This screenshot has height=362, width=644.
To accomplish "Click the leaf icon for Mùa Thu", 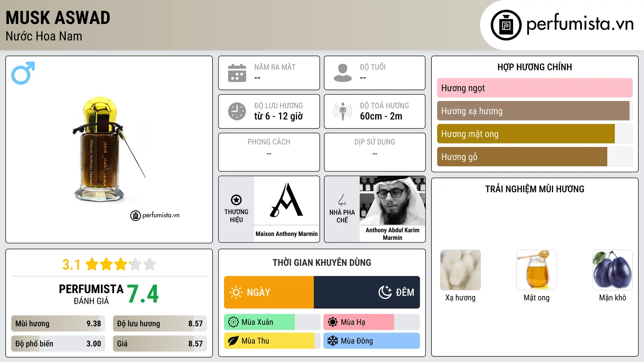I will tap(233, 341).
